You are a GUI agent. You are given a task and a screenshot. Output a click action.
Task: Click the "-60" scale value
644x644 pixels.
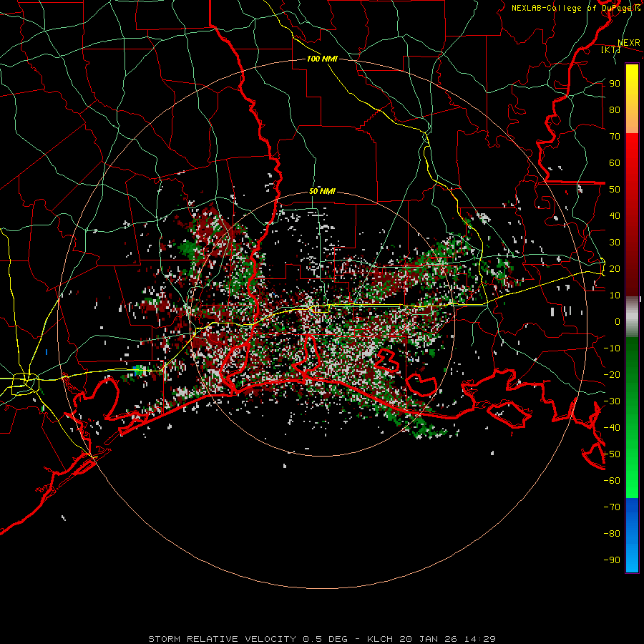(612, 481)
